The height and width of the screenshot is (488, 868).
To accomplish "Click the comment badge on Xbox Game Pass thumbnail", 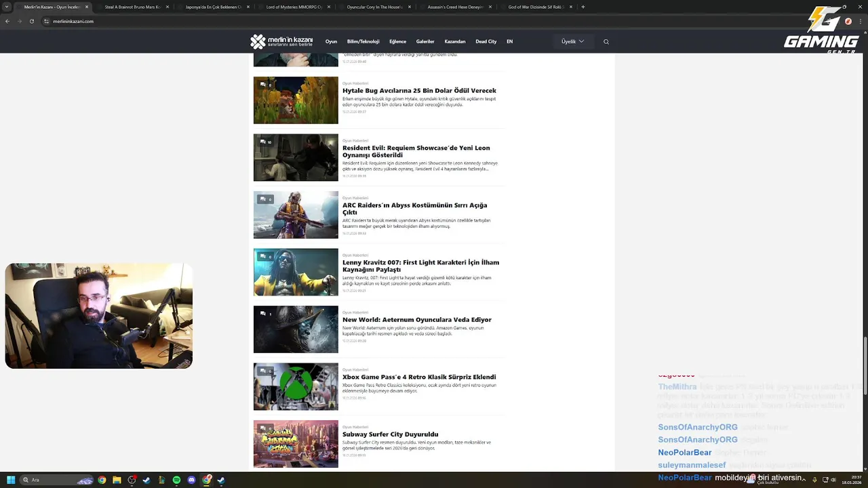I will point(266,371).
